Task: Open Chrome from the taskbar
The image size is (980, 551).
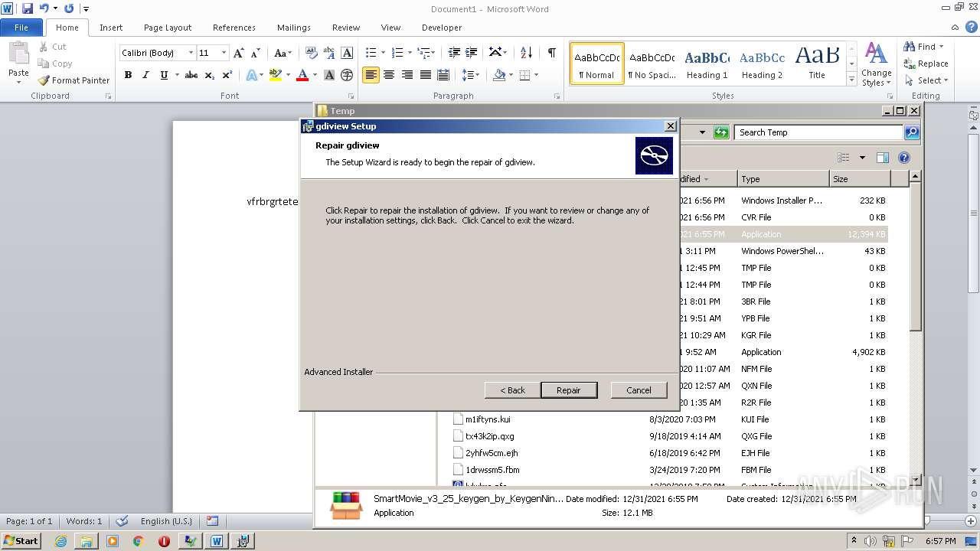Action: point(138,541)
